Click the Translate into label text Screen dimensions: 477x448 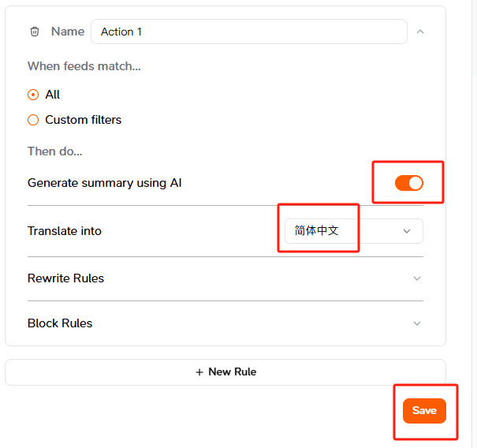click(x=65, y=231)
